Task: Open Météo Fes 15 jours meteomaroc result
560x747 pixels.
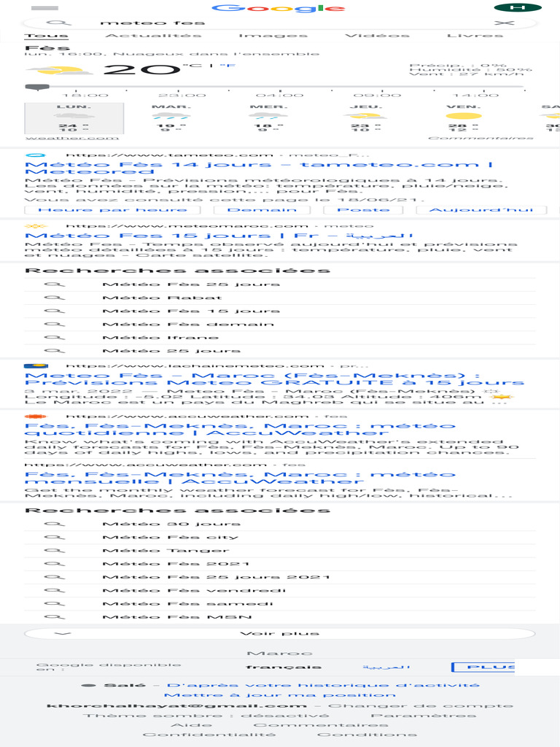Action: pos(219,236)
